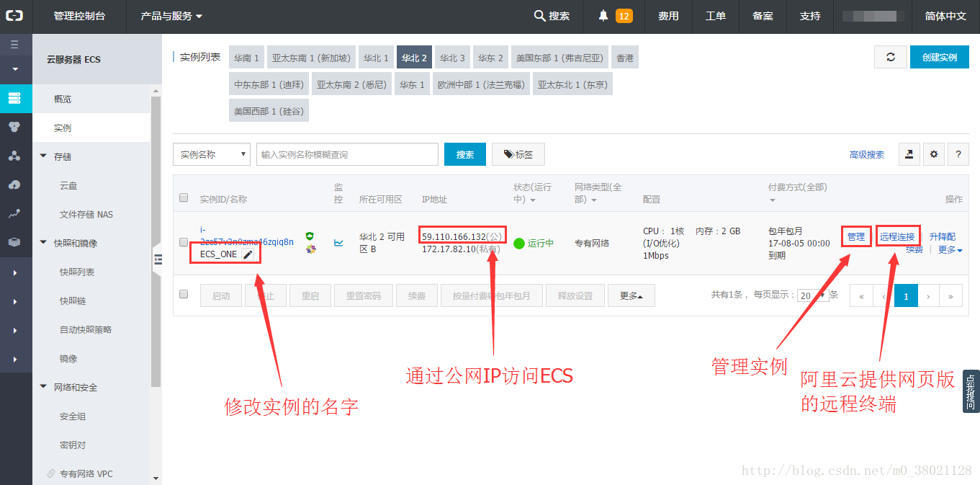Toggle the hamburger menu in left rail
980x485 pixels.
click(15, 45)
